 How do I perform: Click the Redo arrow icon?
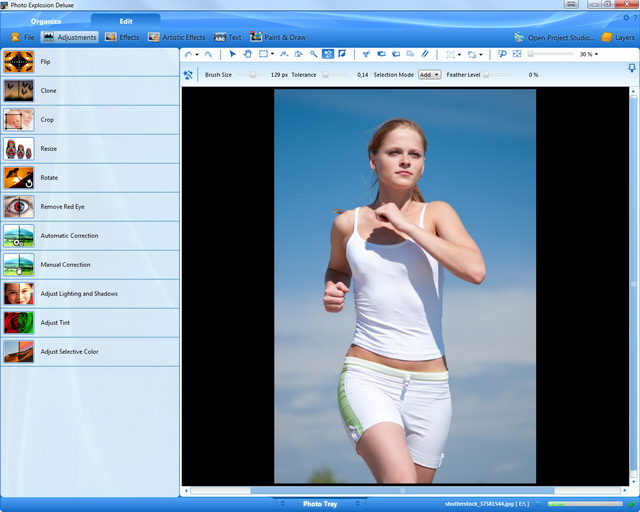tap(208, 54)
